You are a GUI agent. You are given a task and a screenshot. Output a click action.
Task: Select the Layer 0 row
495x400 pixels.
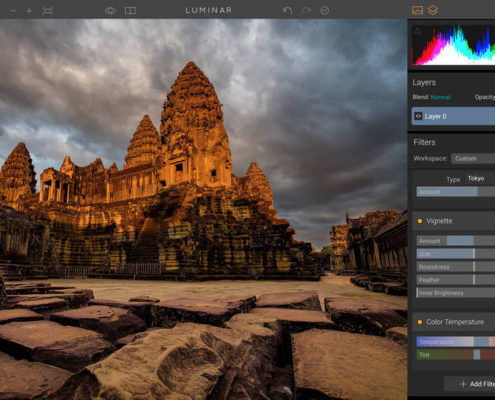coord(453,116)
